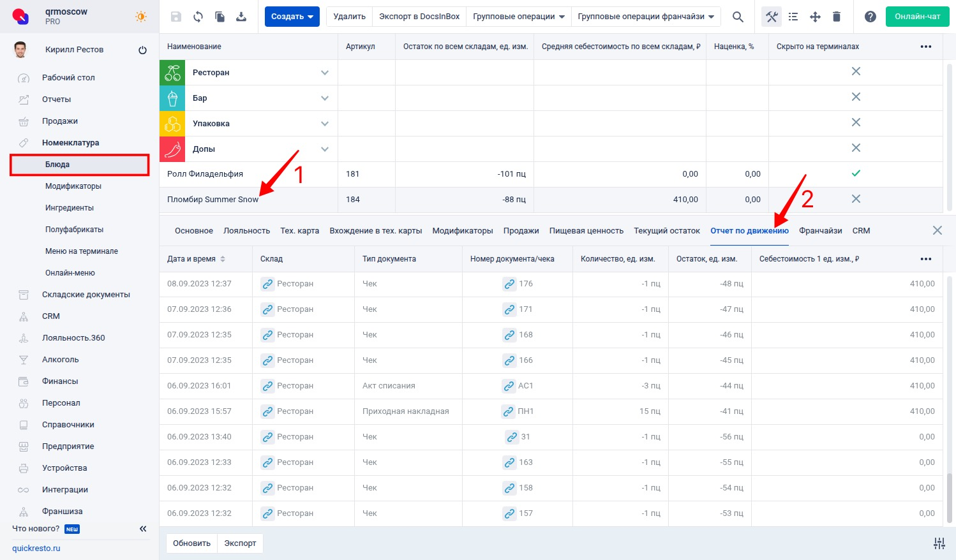Open search with the magnifier icon
This screenshot has width=956, height=560.
point(738,17)
